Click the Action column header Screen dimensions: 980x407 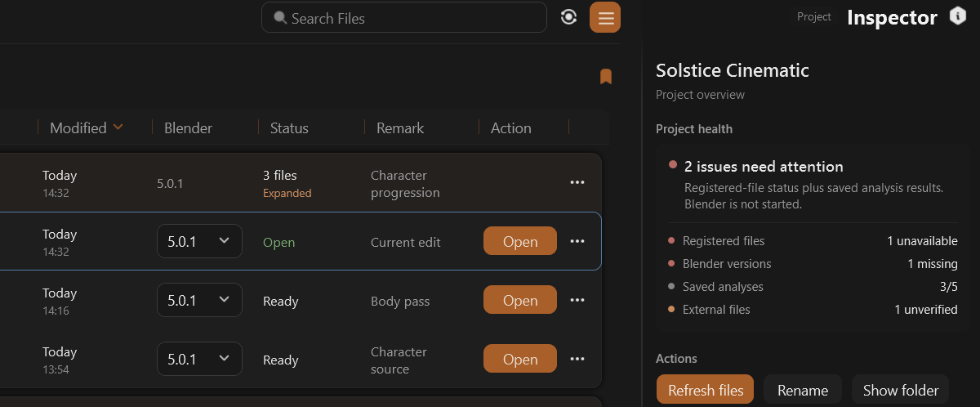point(511,127)
